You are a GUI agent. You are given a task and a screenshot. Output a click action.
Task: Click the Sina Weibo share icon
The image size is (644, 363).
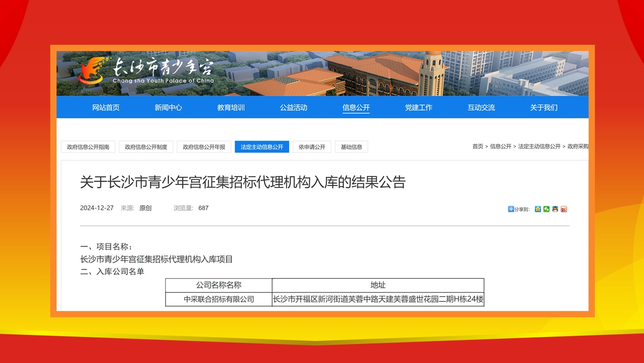(564, 209)
